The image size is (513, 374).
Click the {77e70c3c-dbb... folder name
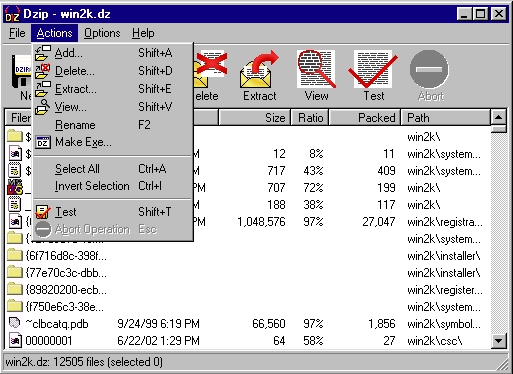(x=66, y=273)
